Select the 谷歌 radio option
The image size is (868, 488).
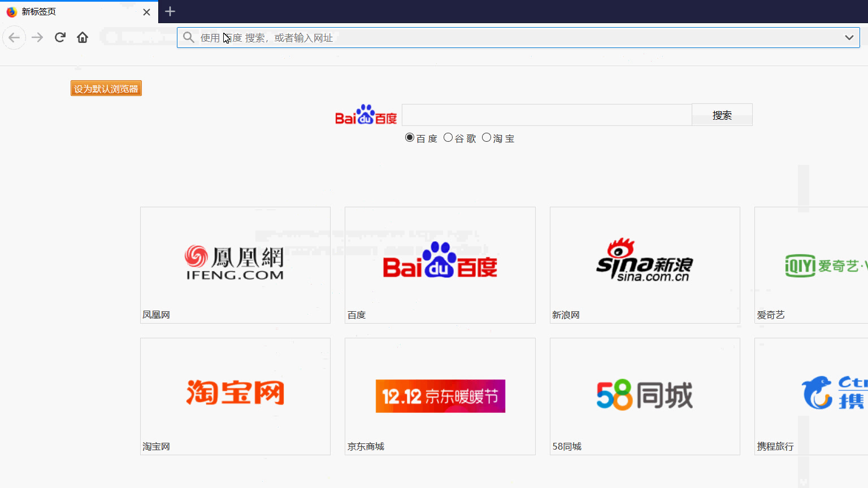pos(448,138)
